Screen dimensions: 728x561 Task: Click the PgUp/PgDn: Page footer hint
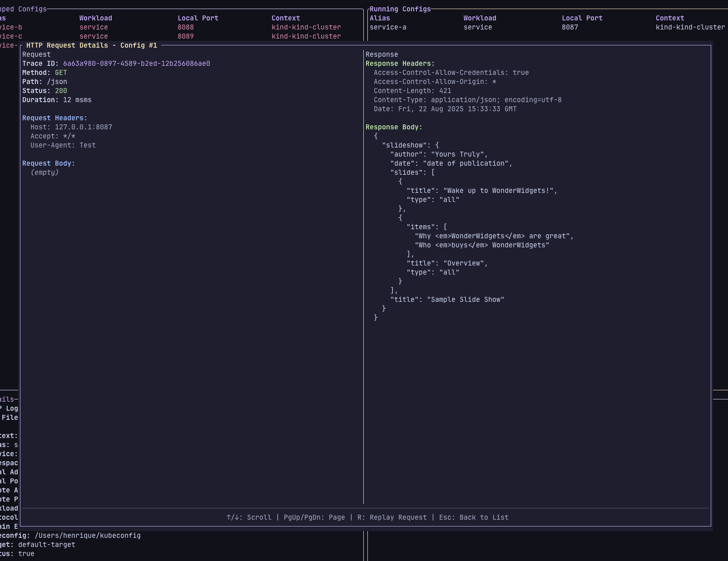click(314, 517)
